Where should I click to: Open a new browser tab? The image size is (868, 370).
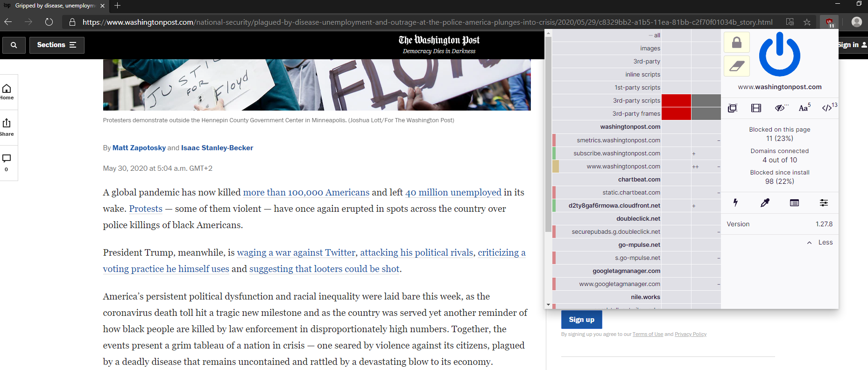[117, 6]
